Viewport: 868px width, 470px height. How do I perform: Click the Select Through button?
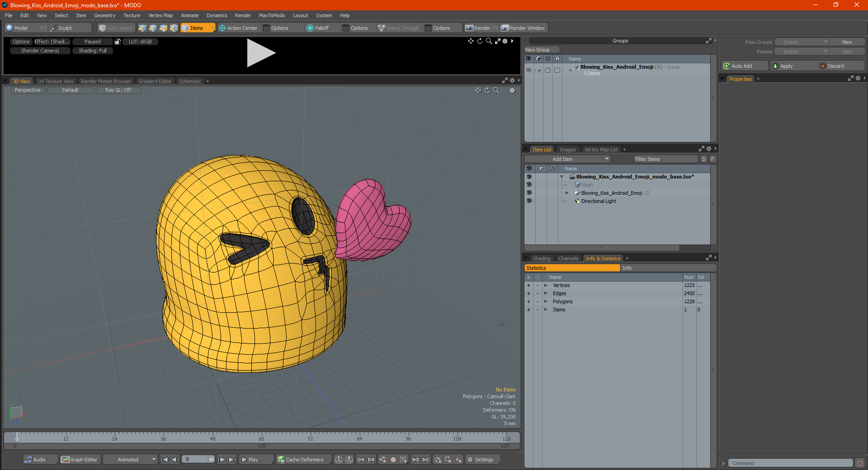pyautogui.click(x=399, y=28)
